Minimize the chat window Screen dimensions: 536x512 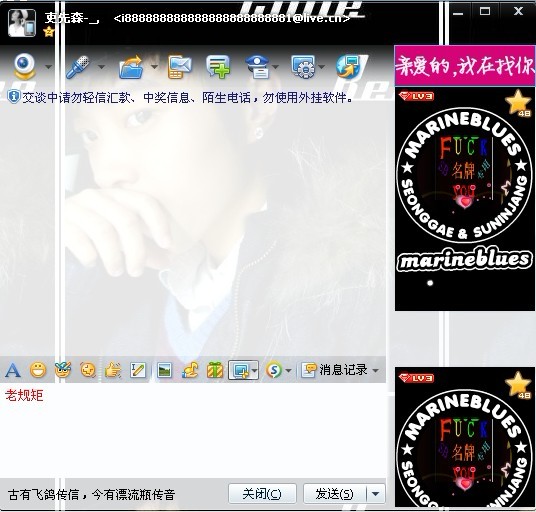coord(458,13)
